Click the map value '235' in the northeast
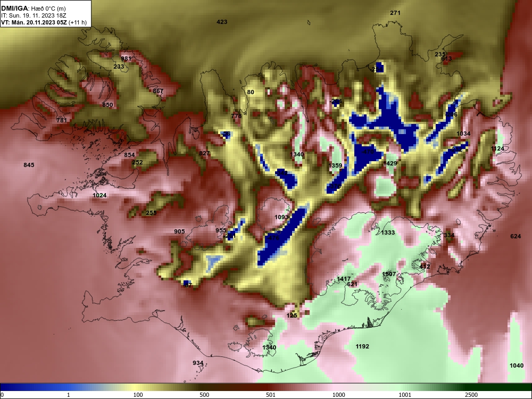The image size is (532, 399). pos(440,54)
